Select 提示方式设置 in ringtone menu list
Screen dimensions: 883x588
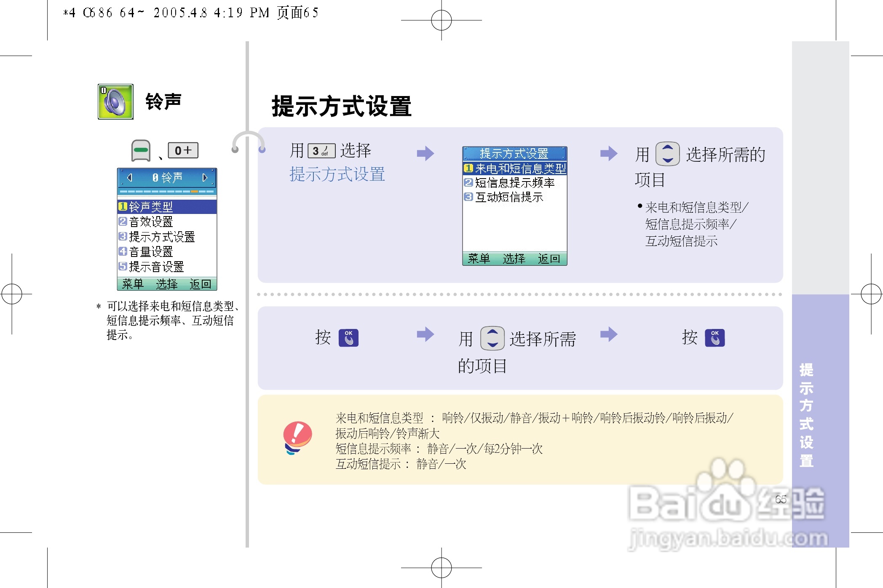(x=162, y=237)
